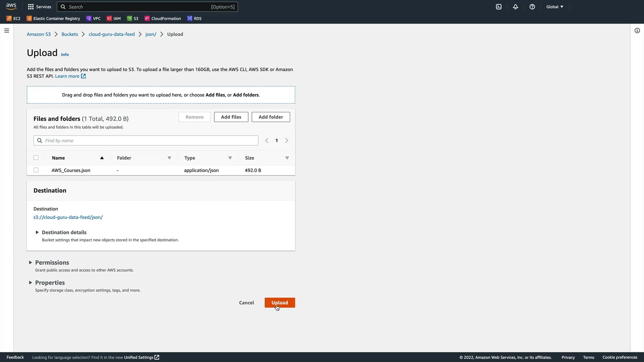This screenshot has width=644, height=362.
Task: Click the help question mark icon
Action: (532, 7)
